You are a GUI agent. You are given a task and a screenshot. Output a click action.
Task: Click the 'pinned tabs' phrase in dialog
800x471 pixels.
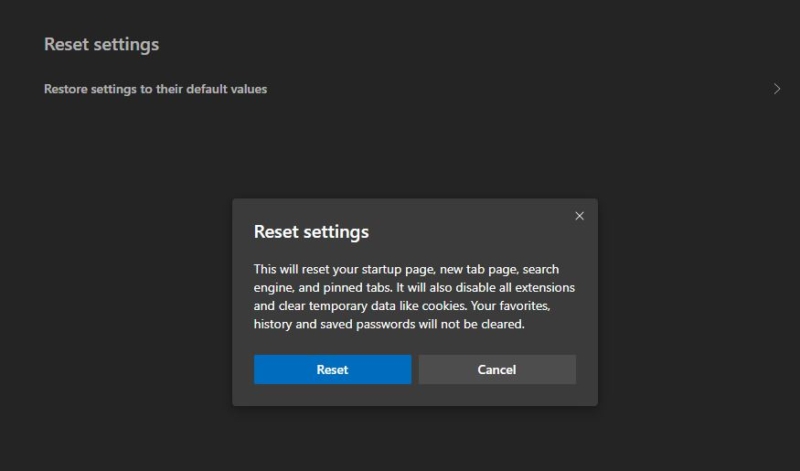click(x=357, y=288)
